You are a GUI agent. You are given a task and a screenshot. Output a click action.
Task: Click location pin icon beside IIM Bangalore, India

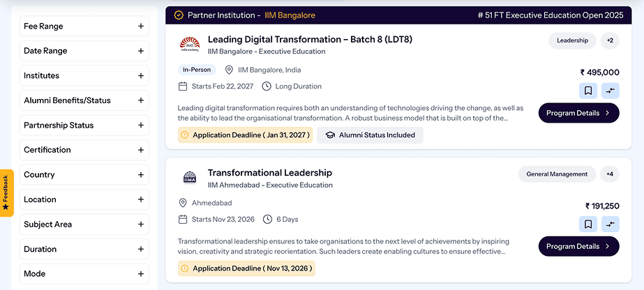tap(229, 70)
